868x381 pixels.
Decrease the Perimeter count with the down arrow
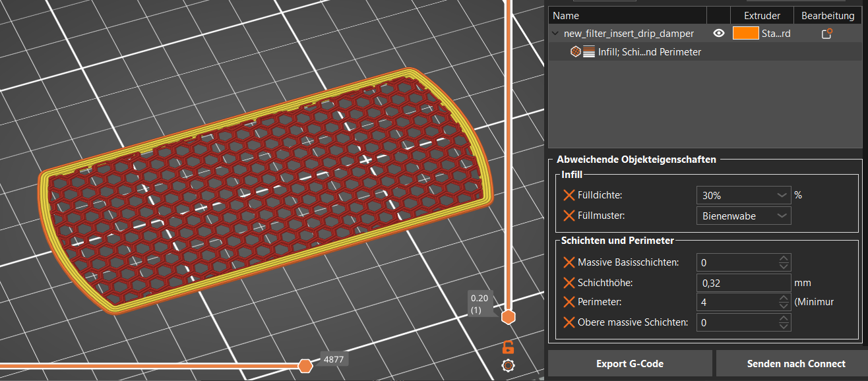[x=784, y=306]
